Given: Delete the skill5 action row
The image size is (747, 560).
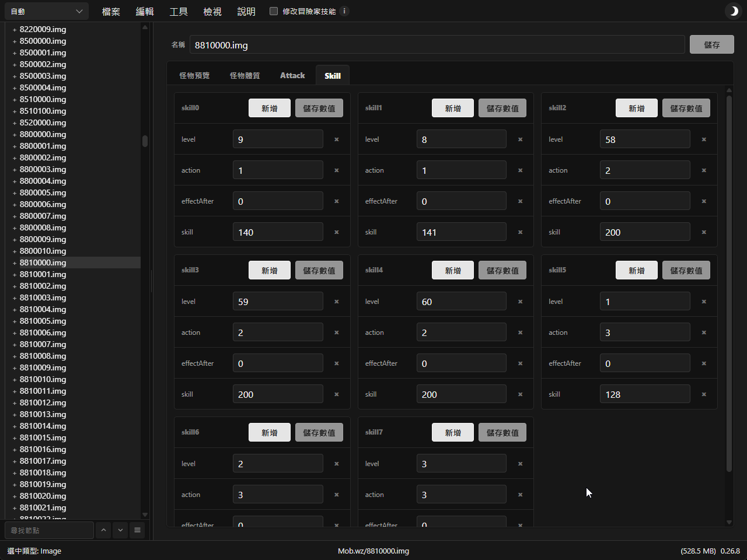Looking at the screenshot, I should click(704, 332).
